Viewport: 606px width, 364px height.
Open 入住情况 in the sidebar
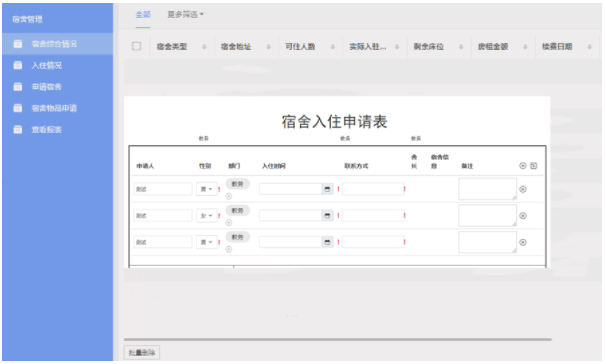[x=57, y=65]
